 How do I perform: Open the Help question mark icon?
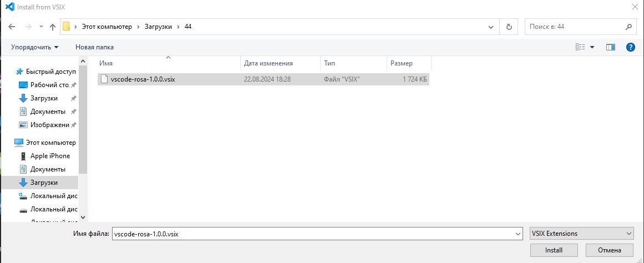click(x=630, y=47)
